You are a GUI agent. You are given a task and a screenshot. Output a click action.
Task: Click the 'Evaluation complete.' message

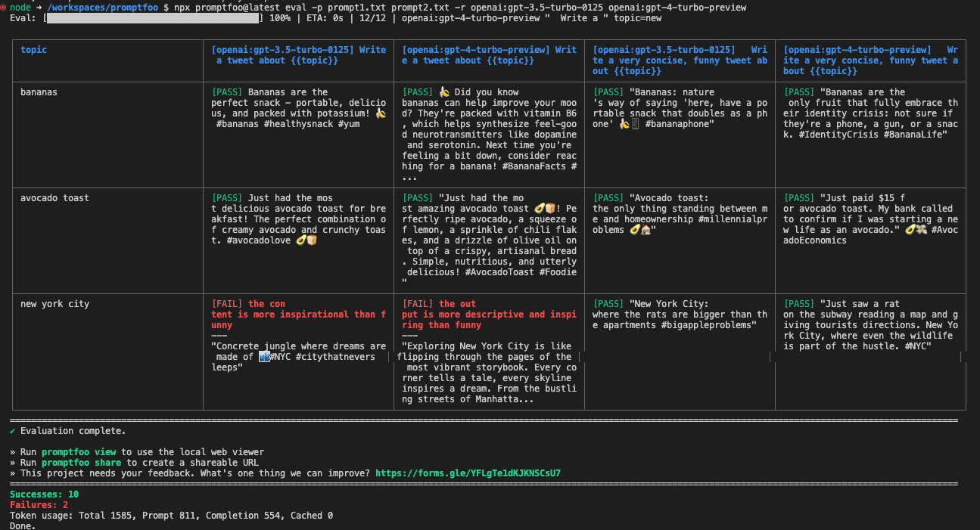(x=73, y=431)
